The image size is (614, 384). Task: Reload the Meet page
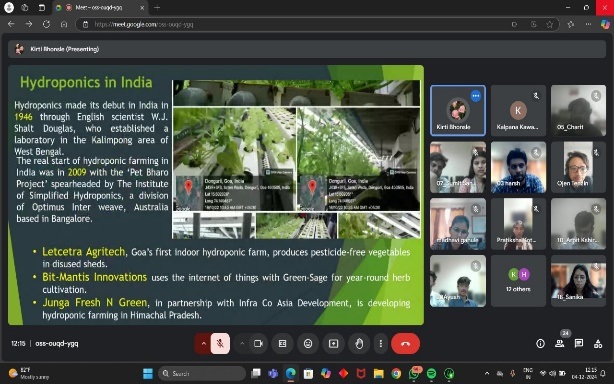46,24
